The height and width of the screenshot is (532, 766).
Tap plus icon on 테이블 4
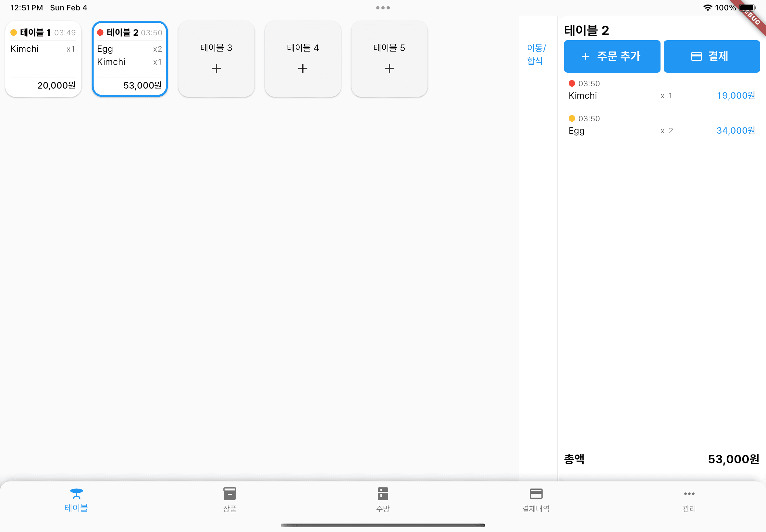click(303, 69)
